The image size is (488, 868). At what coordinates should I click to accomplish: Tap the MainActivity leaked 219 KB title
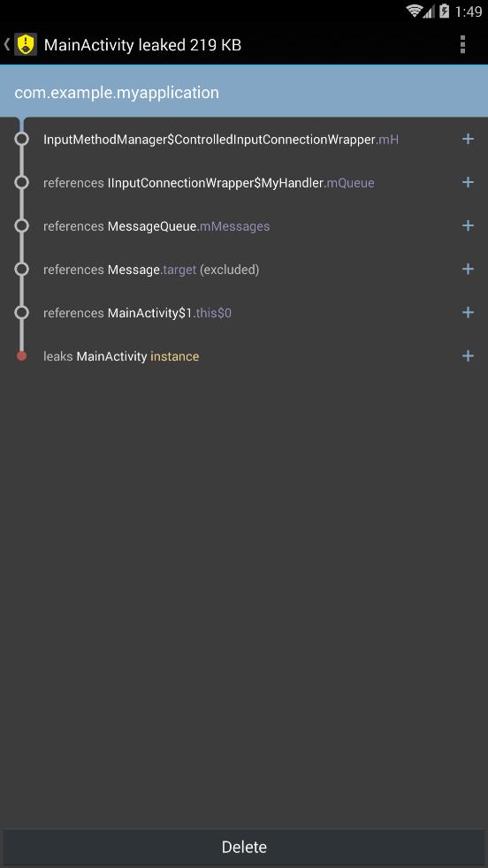142,45
